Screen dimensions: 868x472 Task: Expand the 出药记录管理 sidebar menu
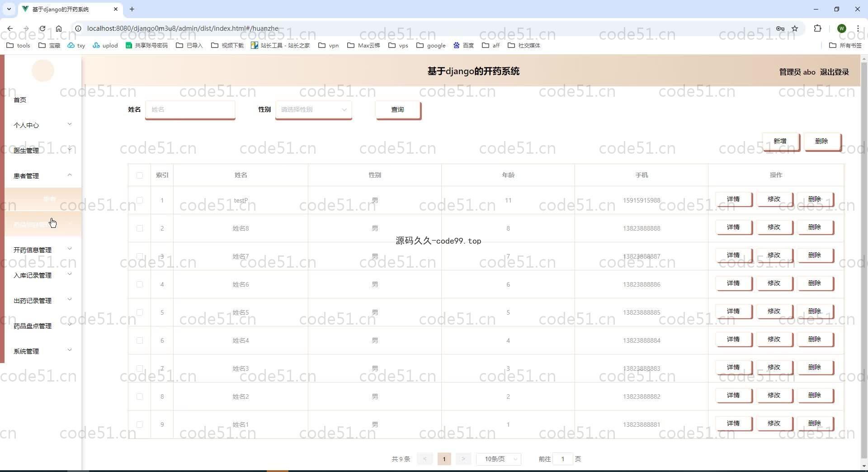coord(43,301)
